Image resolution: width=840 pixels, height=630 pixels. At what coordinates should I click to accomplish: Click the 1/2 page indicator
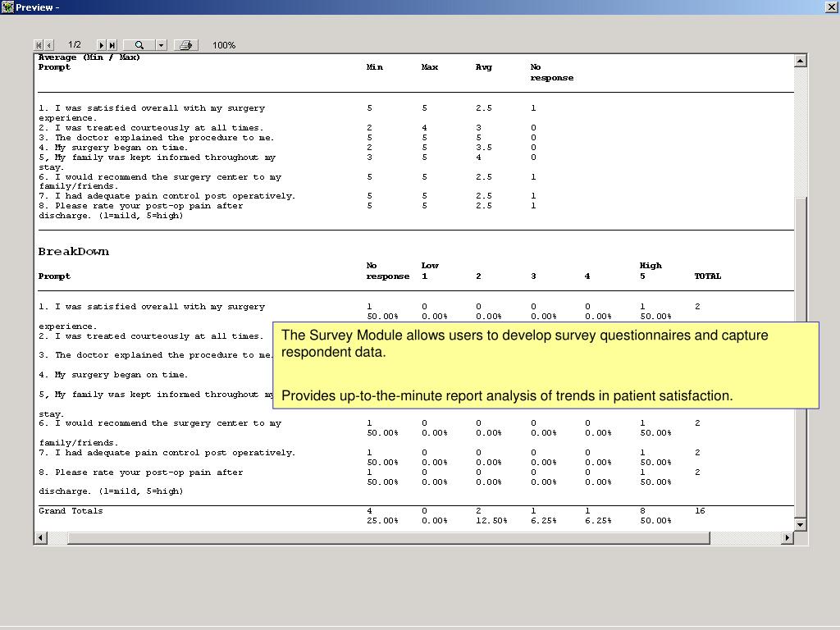point(75,45)
